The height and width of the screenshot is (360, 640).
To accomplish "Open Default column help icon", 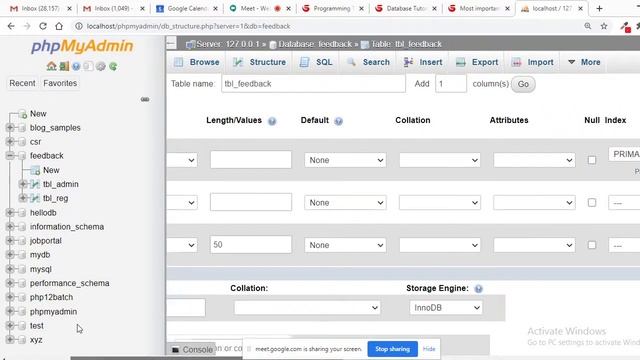I will coord(338,121).
